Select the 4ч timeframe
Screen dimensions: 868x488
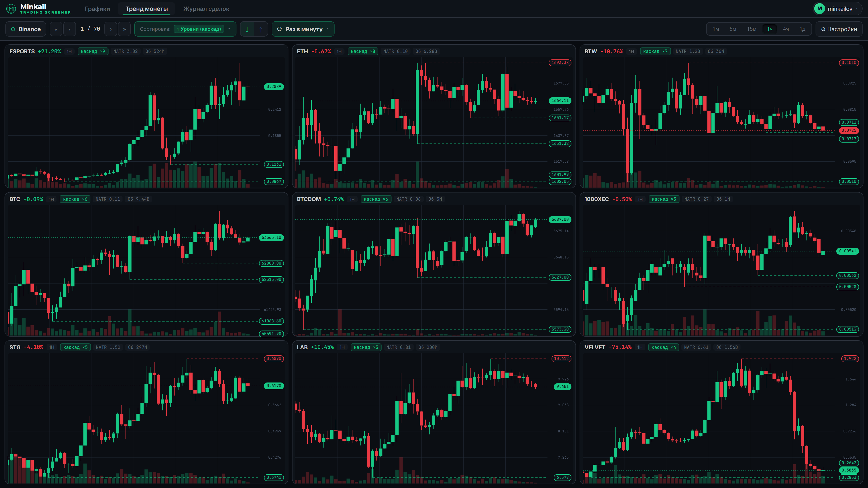(786, 29)
